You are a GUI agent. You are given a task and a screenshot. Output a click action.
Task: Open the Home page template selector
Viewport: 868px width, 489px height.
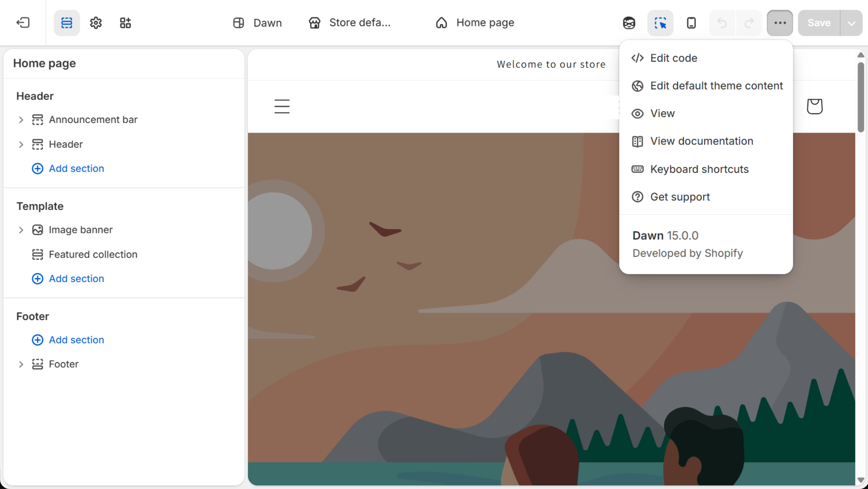point(475,23)
